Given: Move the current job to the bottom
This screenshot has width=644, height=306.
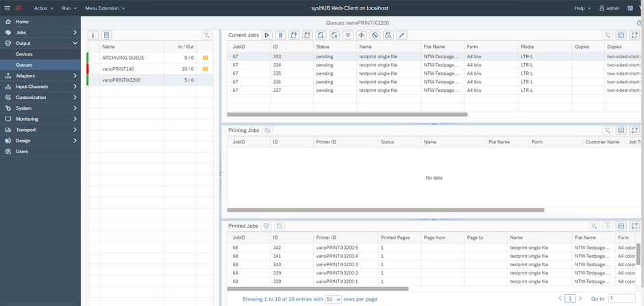Looking at the screenshot, I should pyautogui.click(x=335, y=36).
